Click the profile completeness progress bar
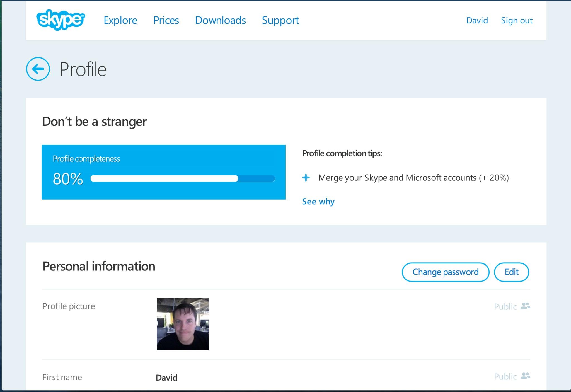Viewport: 571px width, 392px height. click(183, 179)
